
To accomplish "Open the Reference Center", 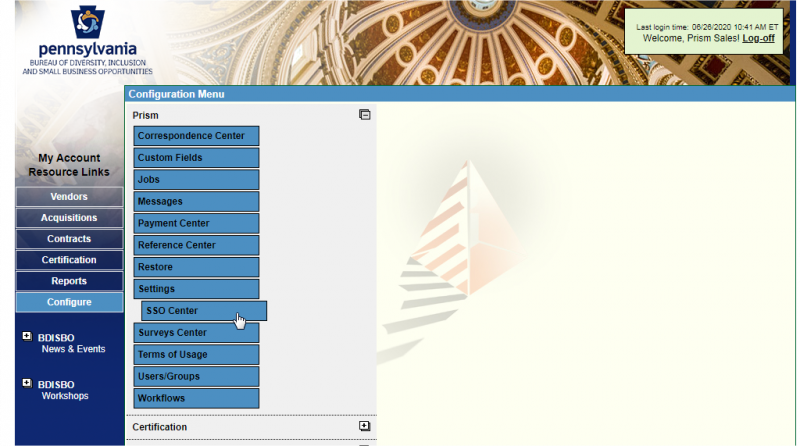I will point(196,245).
